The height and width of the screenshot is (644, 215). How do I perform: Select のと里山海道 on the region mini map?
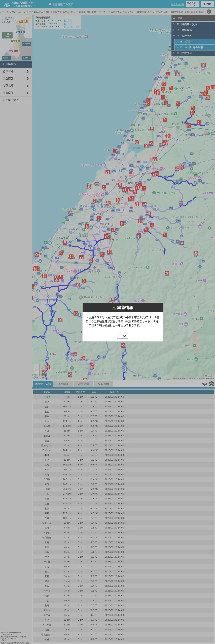(x=7, y=35)
